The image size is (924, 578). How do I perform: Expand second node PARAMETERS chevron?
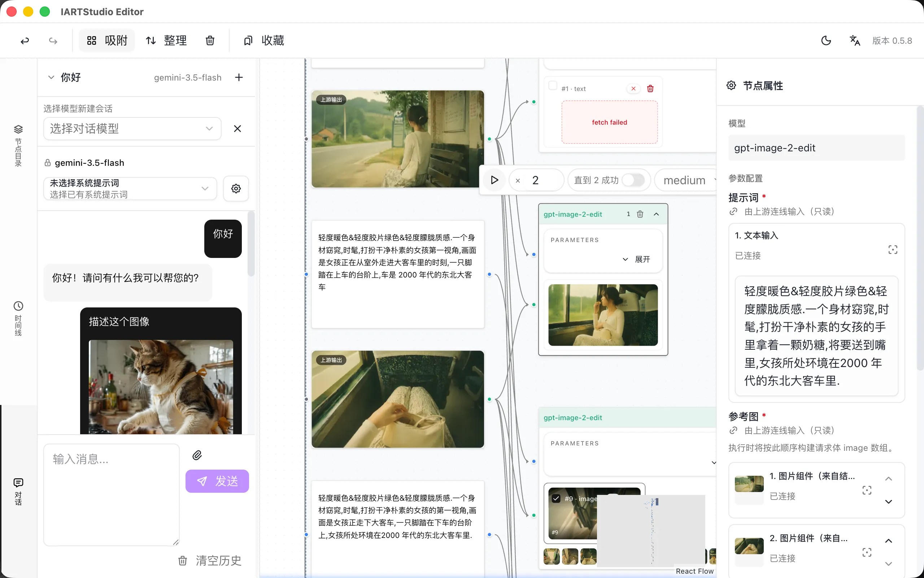(x=714, y=462)
